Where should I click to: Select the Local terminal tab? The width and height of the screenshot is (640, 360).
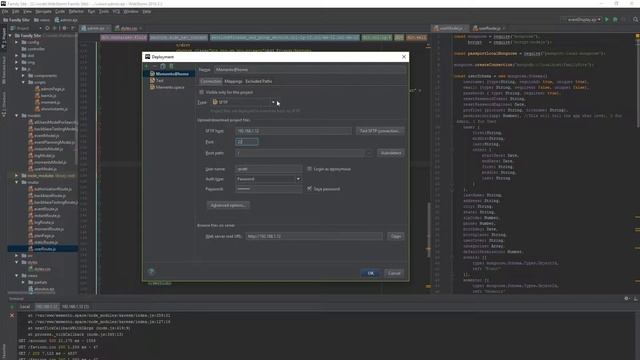pos(25,307)
